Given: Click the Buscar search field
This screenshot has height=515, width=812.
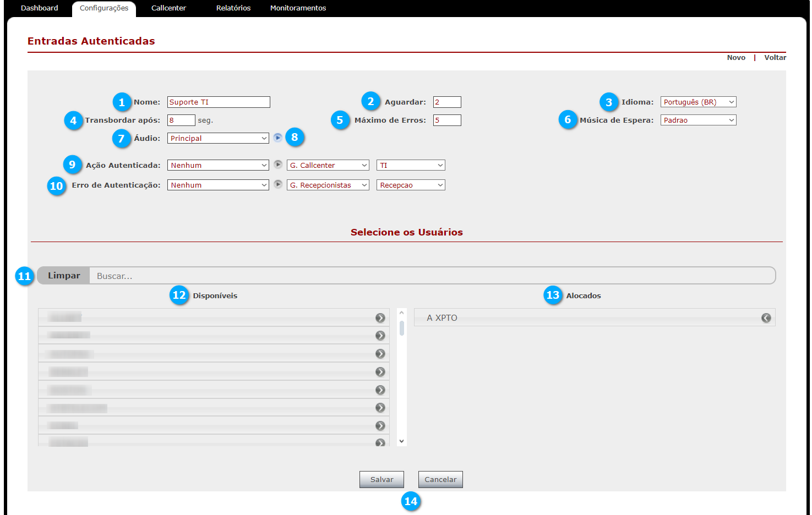Looking at the screenshot, I should point(432,276).
